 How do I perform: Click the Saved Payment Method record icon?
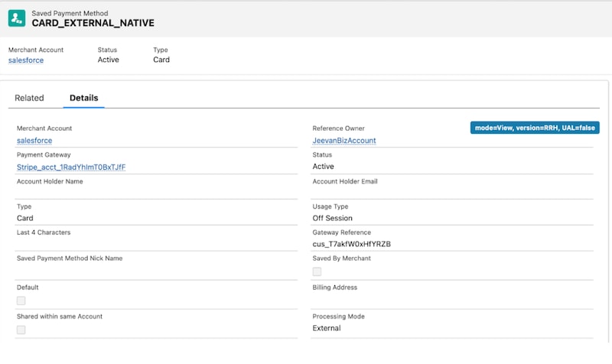click(17, 18)
